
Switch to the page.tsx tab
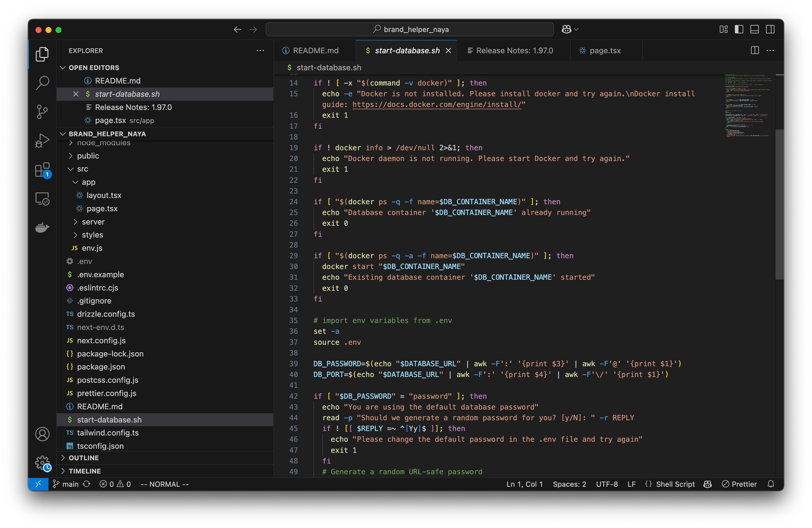[x=605, y=50]
